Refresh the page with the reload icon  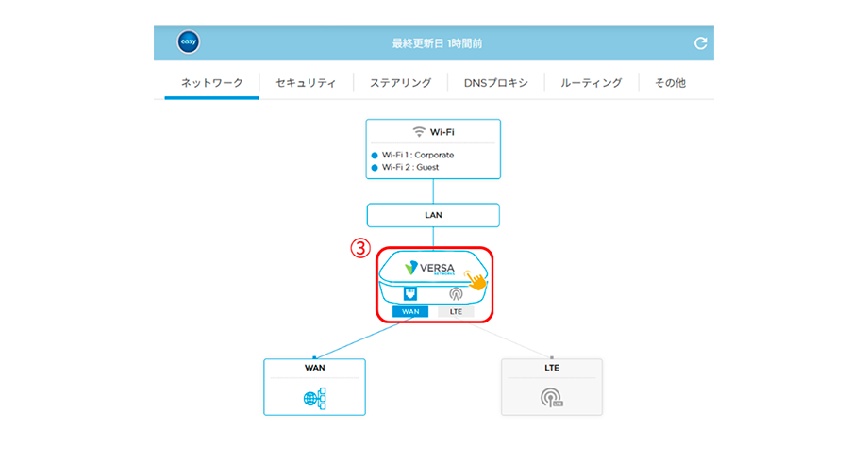point(700,43)
